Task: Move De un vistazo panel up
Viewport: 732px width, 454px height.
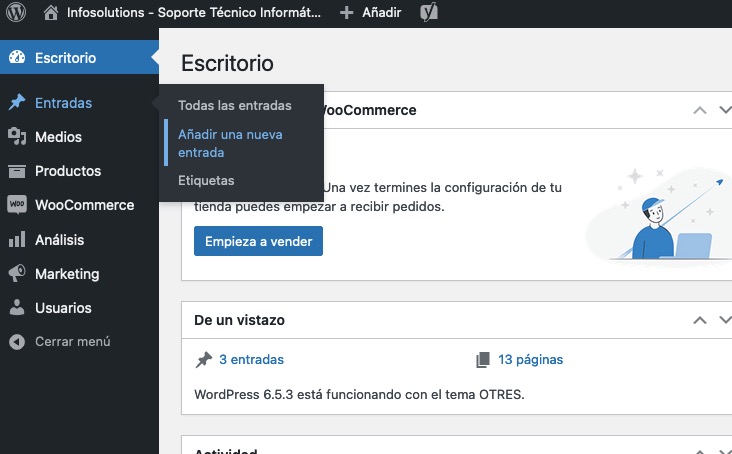Action: [x=699, y=320]
